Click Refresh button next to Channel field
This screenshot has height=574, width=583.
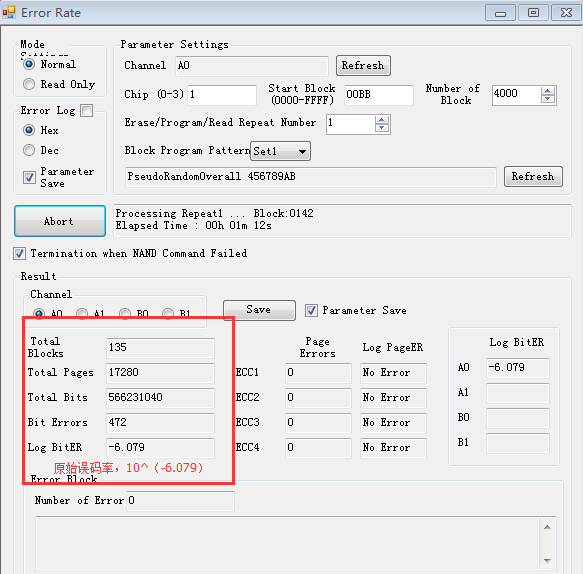pyautogui.click(x=363, y=65)
